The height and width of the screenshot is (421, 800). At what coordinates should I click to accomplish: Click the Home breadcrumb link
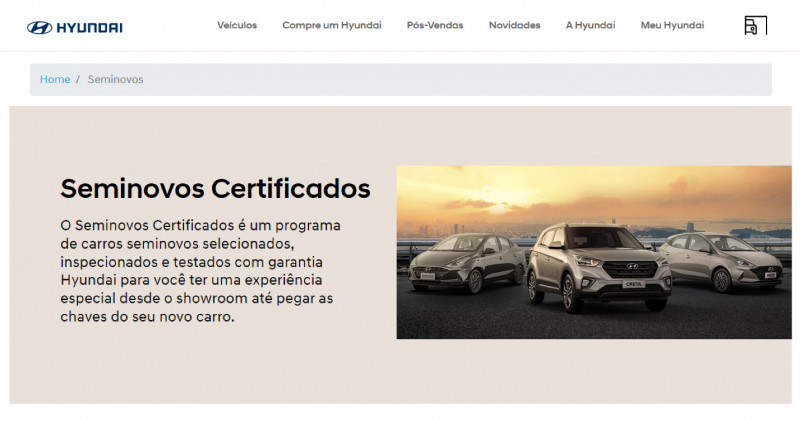[x=55, y=79]
